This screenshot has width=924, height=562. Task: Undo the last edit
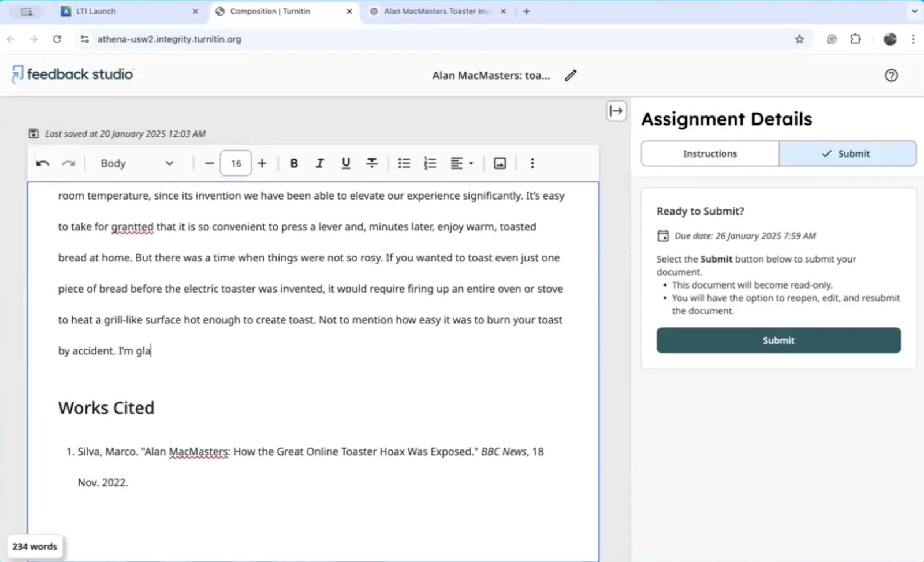click(x=42, y=163)
